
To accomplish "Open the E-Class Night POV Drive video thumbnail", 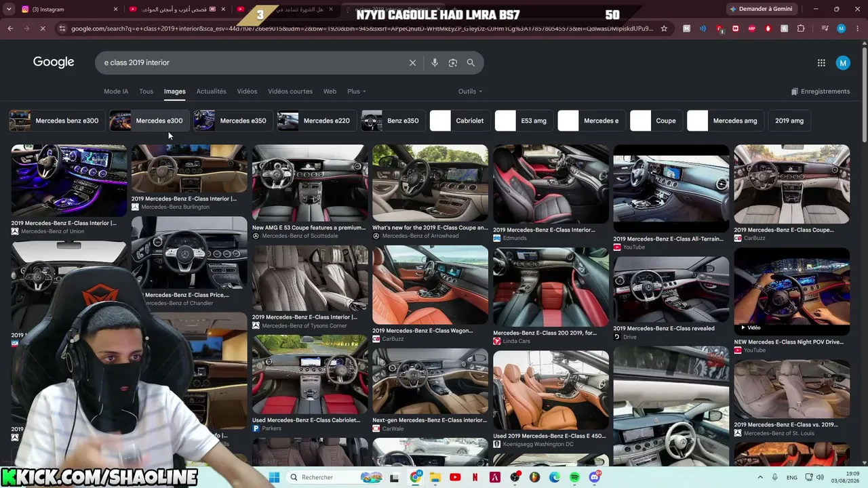I will click(791, 291).
